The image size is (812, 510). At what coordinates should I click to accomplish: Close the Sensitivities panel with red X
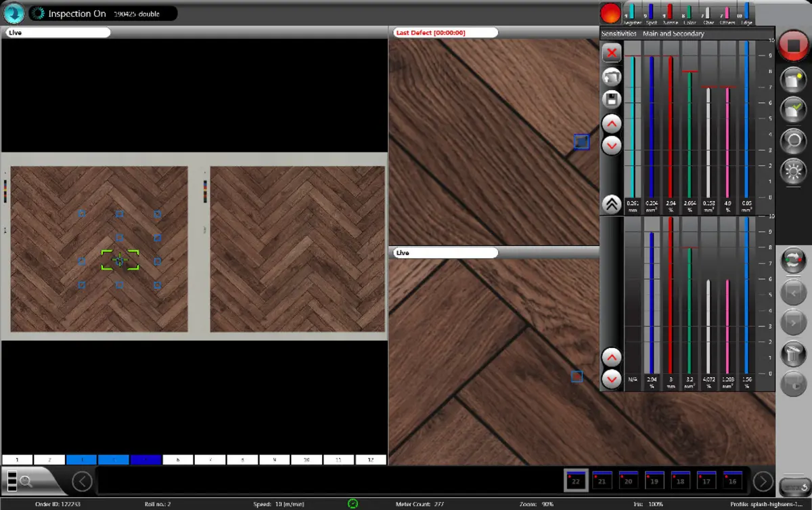coord(611,53)
